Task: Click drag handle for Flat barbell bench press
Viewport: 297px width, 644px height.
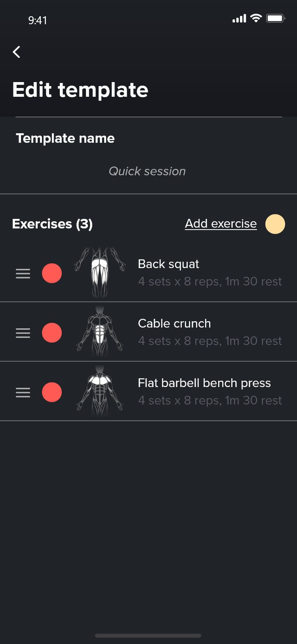Action: coord(23,392)
